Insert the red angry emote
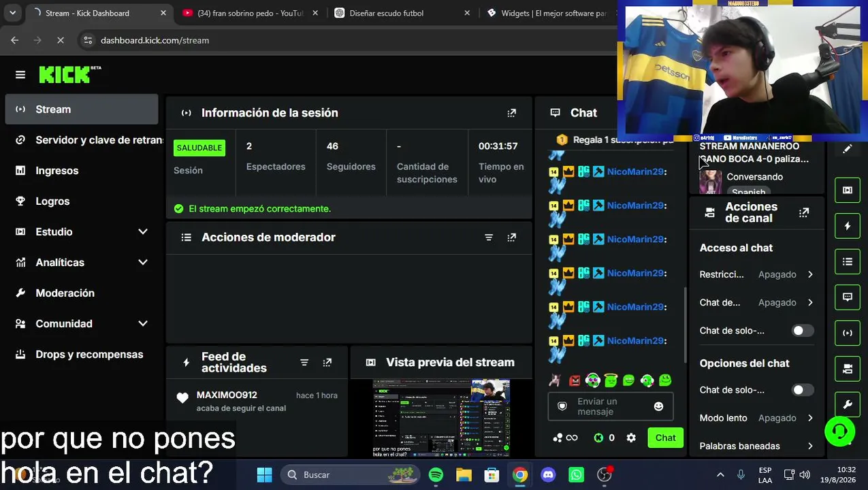 pyautogui.click(x=575, y=381)
